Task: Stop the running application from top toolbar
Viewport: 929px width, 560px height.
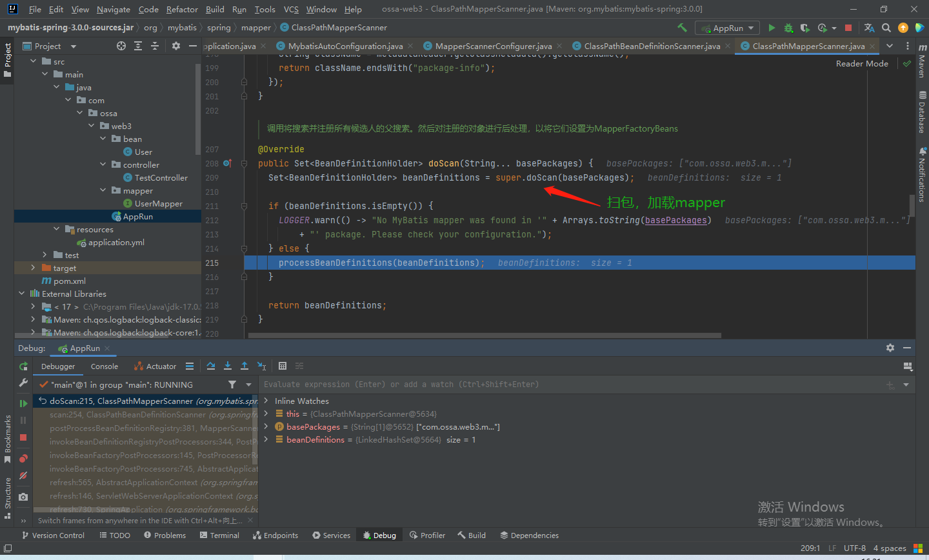Action: [848, 28]
